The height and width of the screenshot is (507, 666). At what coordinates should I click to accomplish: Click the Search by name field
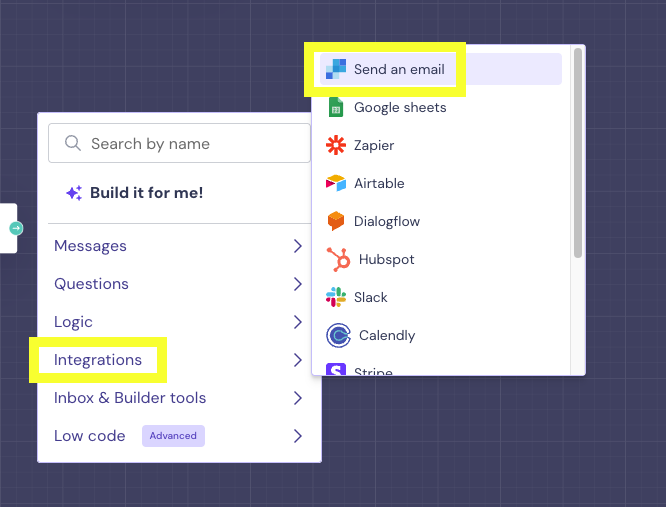pos(179,143)
